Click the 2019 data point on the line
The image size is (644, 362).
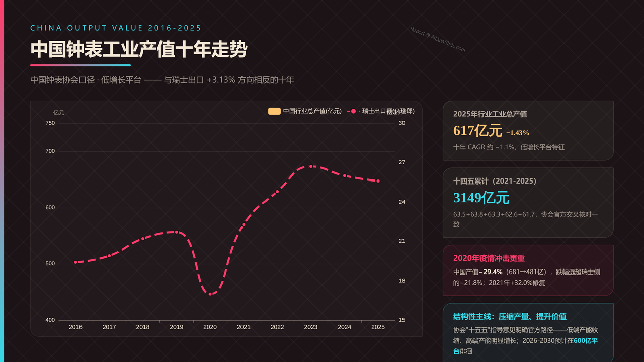[176, 232]
